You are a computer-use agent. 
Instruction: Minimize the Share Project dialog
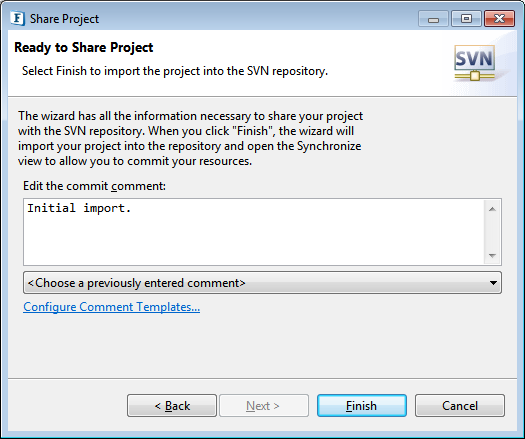(433, 19)
